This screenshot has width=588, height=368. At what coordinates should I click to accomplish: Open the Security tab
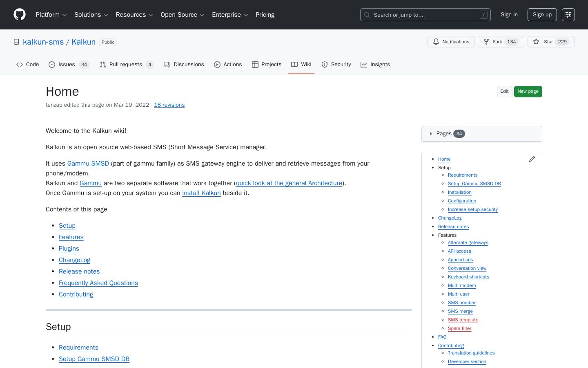(336, 65)
